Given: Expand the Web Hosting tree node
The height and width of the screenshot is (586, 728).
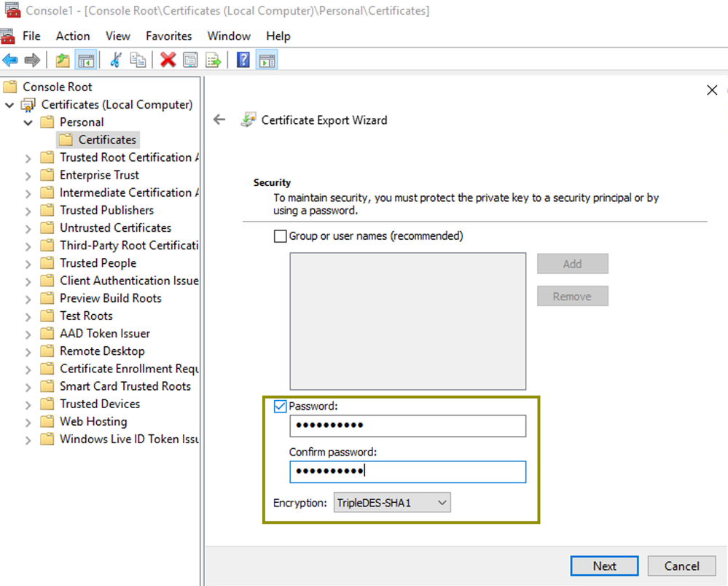Looking at the screenshot, I should pos(28,422).
